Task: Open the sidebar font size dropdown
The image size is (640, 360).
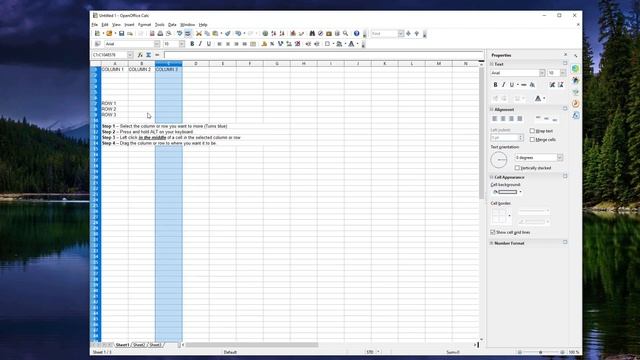Action: tap(563, 73)
